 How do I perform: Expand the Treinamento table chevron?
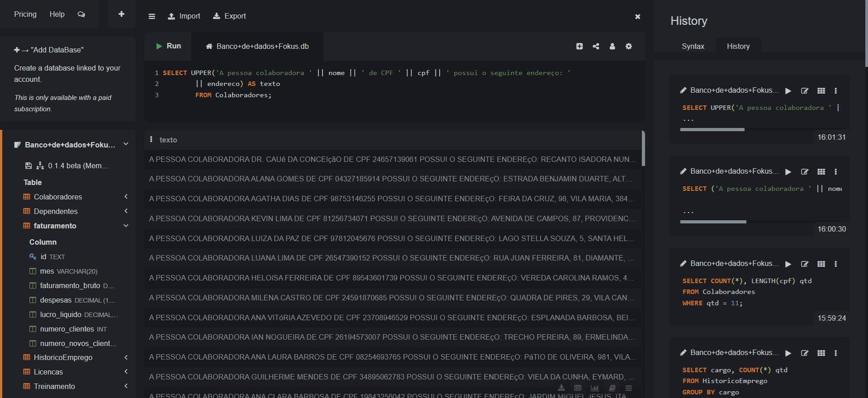pyautogui.click(x=126, y=386)
